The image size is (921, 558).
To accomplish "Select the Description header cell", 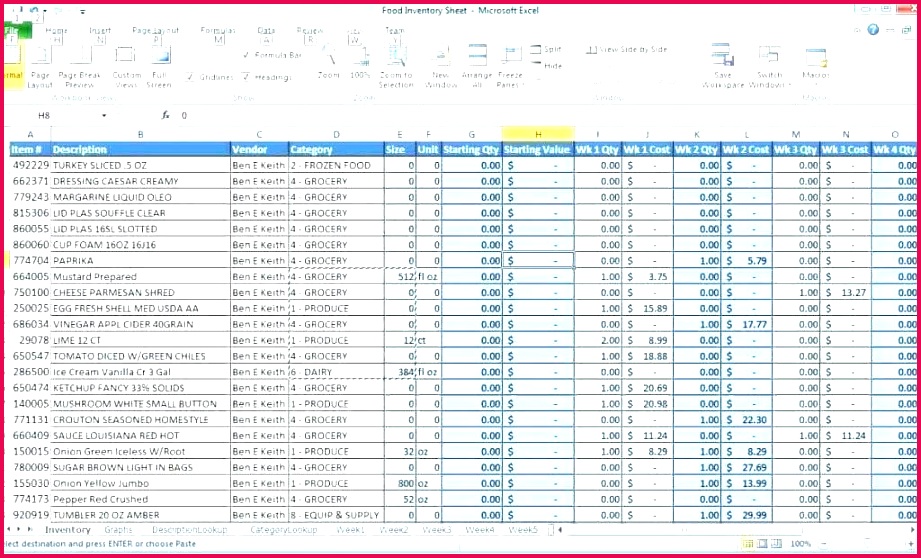I will (x=140, y=150).
